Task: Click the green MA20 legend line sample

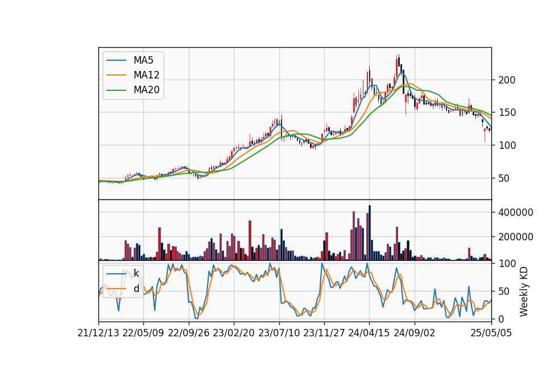Action: point(116,90)
